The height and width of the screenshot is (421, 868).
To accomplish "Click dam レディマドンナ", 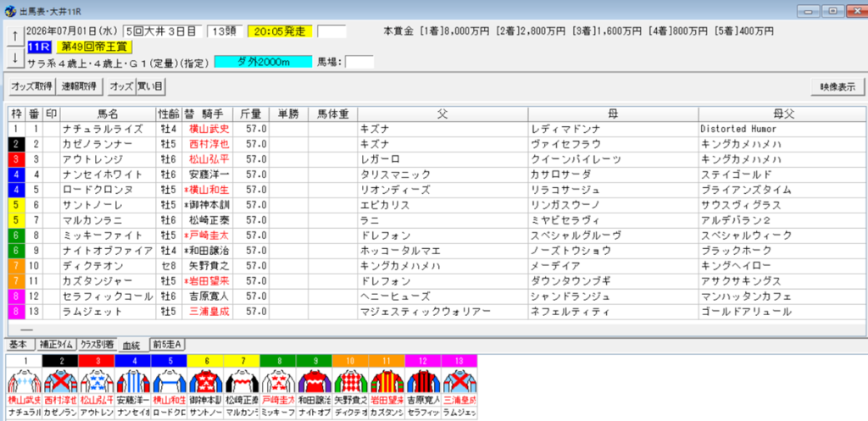I will coord(567,129).
